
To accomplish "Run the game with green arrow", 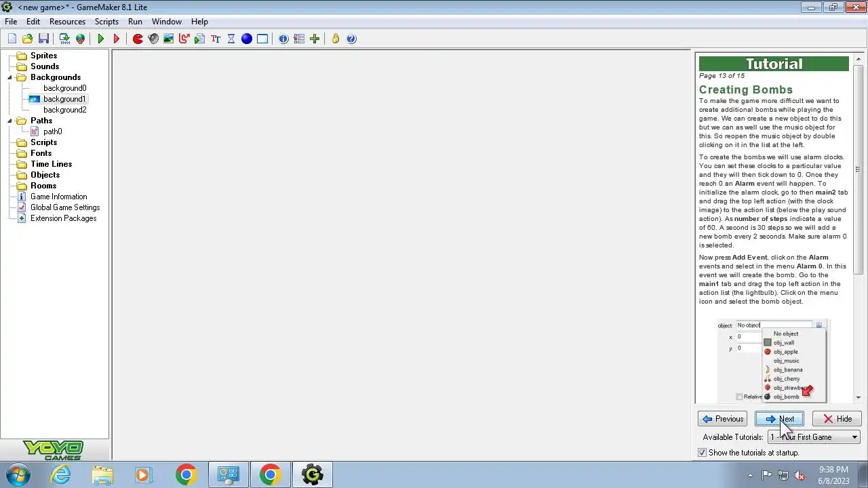I will pyautogui.click(x=101, y=39).
